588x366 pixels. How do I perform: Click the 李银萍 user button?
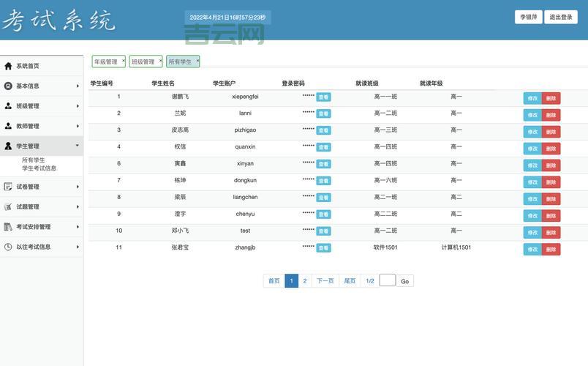pos(528,17)
